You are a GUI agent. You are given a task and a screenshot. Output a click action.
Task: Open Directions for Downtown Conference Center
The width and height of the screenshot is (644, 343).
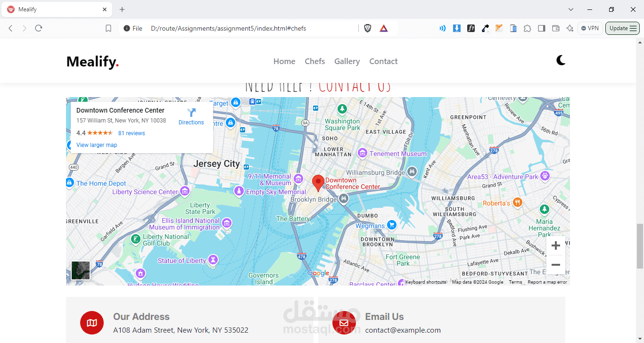[191, 116]
